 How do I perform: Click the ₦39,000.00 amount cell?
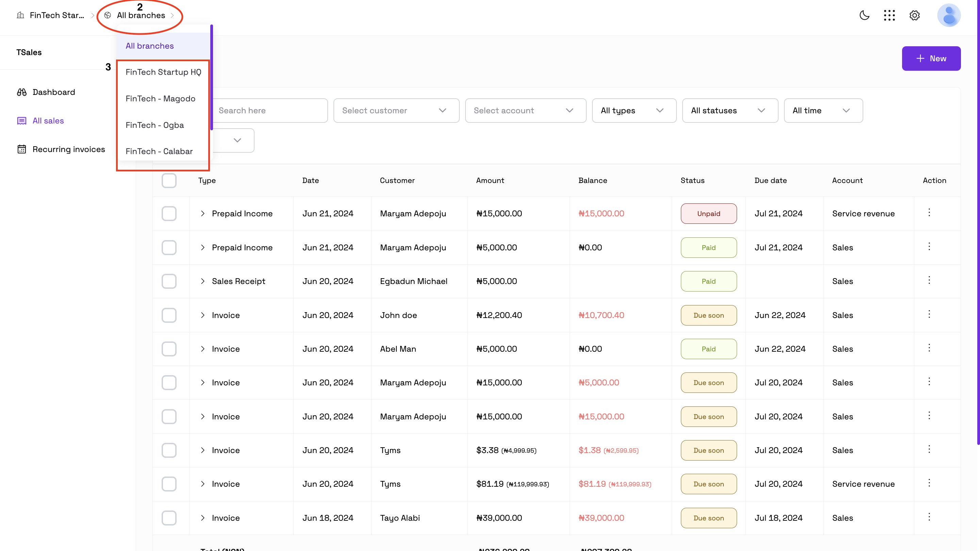[499, 518]
